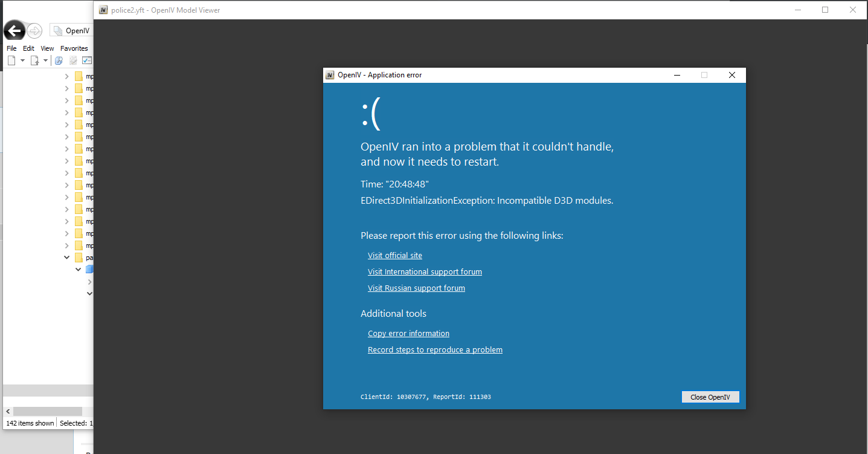
Task: Open dropdown arrow next to New document icon
Action: pos(22,60)
